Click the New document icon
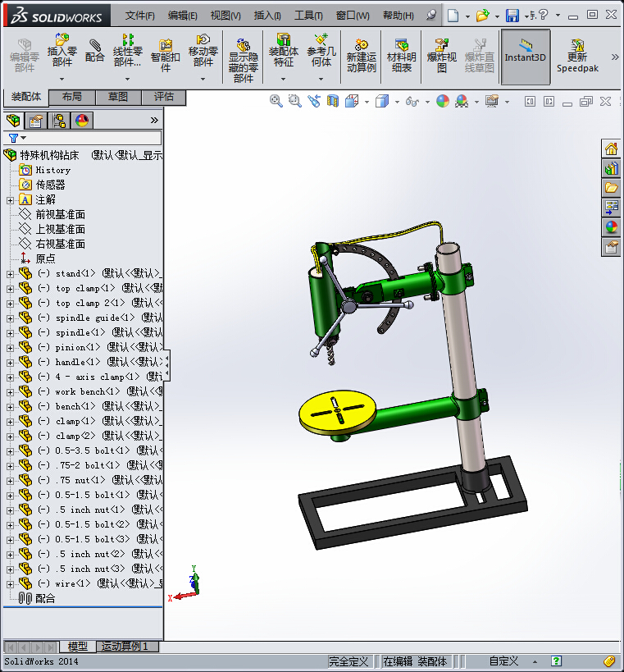The height and width of the screenshot is (672, 624). (x=453, y=16)
